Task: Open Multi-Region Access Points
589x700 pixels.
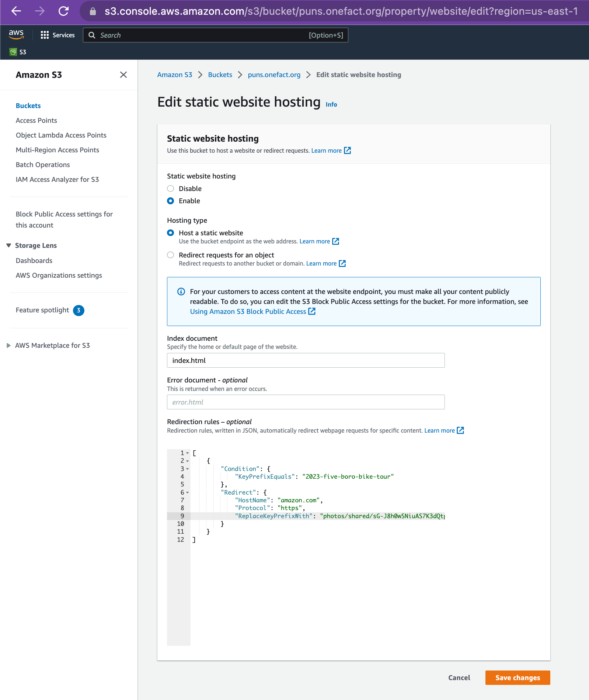Action: point(57,150)
